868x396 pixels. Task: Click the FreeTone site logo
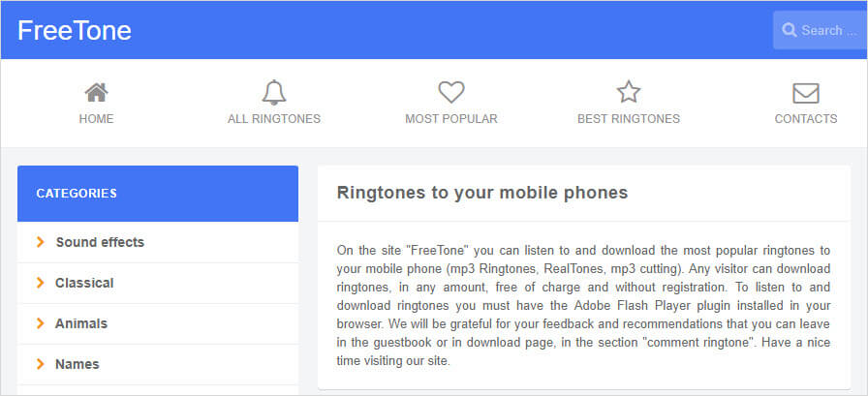click(75, 31)
